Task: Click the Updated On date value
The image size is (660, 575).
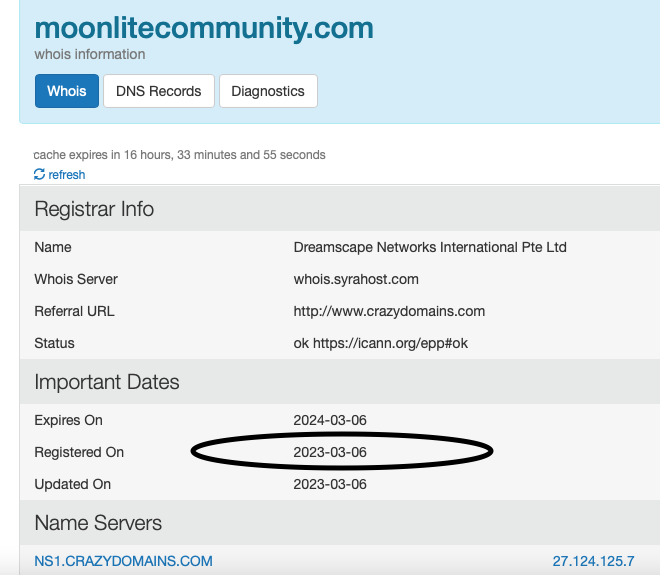Action: [330, 484]
